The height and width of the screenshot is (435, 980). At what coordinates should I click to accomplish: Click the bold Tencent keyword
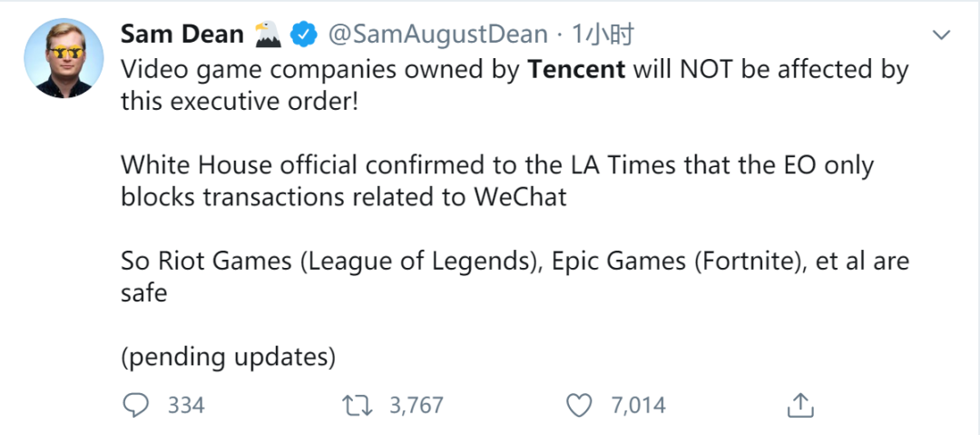tap(576, 70)
